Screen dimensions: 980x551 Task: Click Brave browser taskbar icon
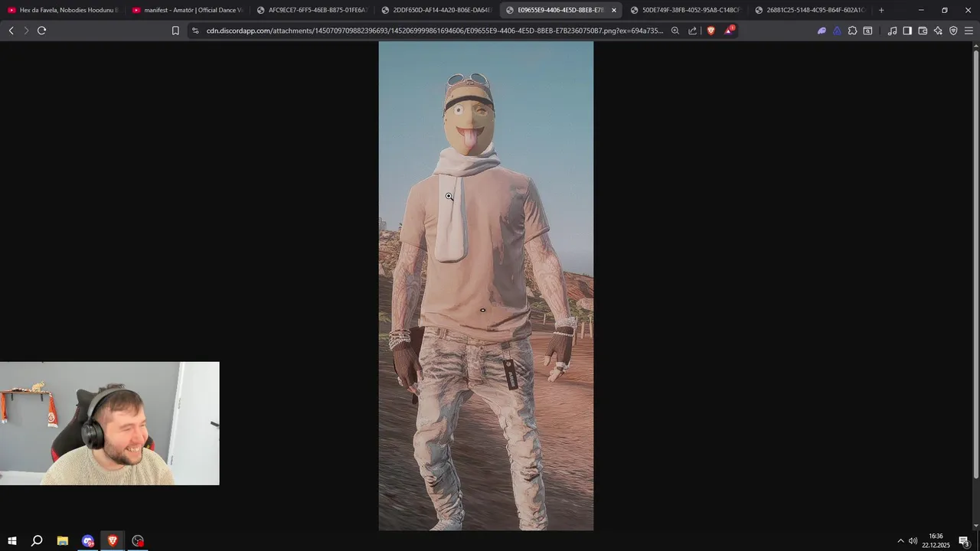(113, 541)
